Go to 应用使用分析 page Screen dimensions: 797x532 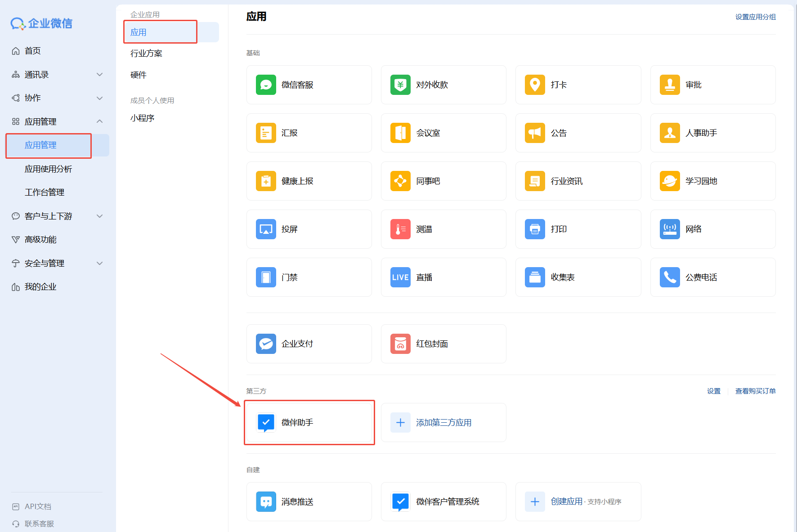tap(48, 169)
